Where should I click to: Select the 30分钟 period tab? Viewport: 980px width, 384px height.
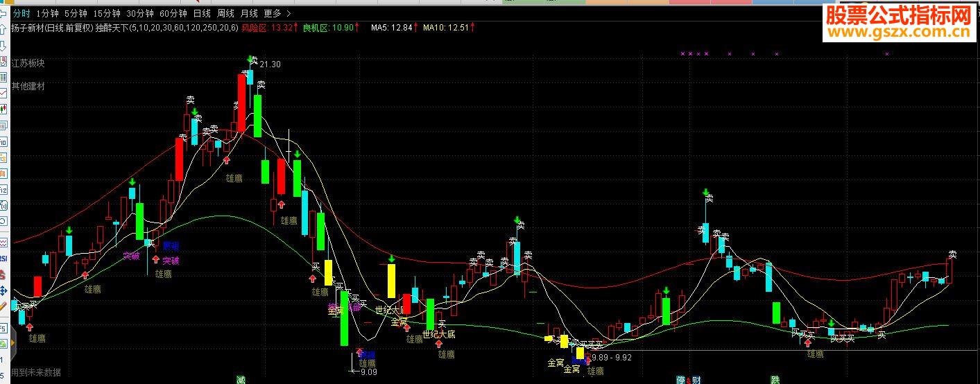click(x=140, y=13)
